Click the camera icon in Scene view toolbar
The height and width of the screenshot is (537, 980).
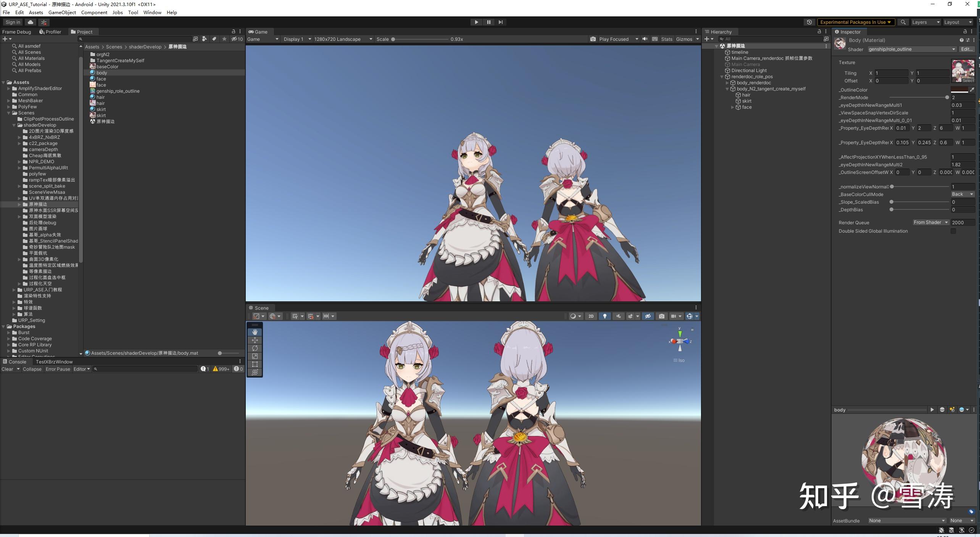tap(661, 316)
